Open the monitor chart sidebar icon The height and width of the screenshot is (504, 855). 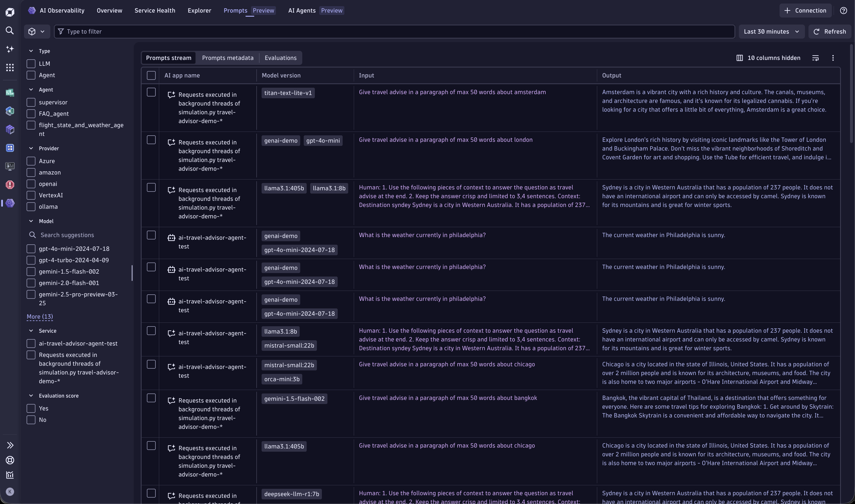10,166
